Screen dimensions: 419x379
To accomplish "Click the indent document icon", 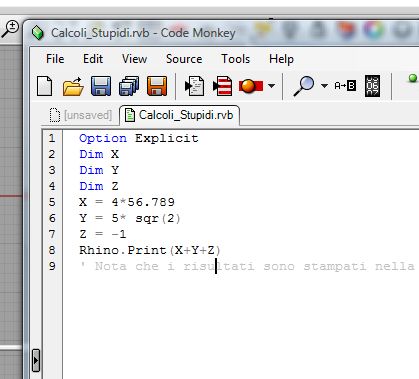I will click(194, 86).
